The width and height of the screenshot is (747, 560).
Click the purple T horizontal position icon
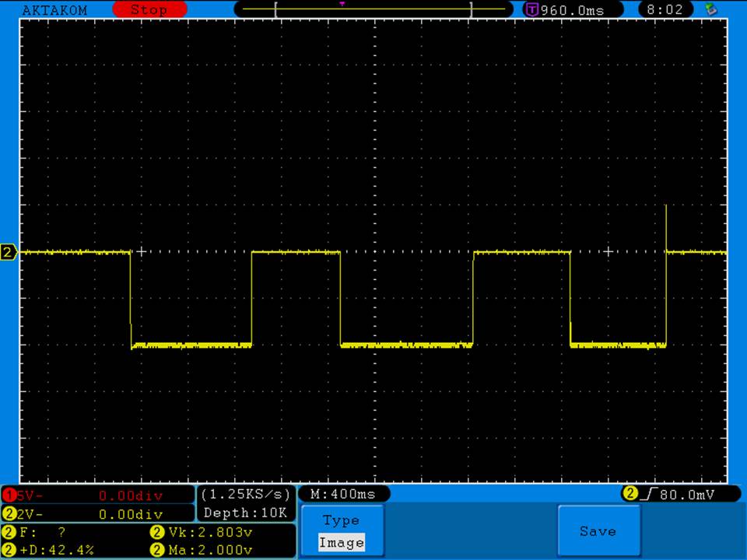point(532,10)
